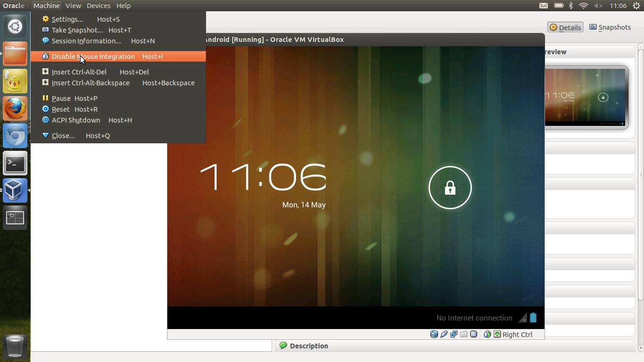This screenshot has height=362, width=644.
Task: Click the muted volume indicator
Action: [598, 6]
